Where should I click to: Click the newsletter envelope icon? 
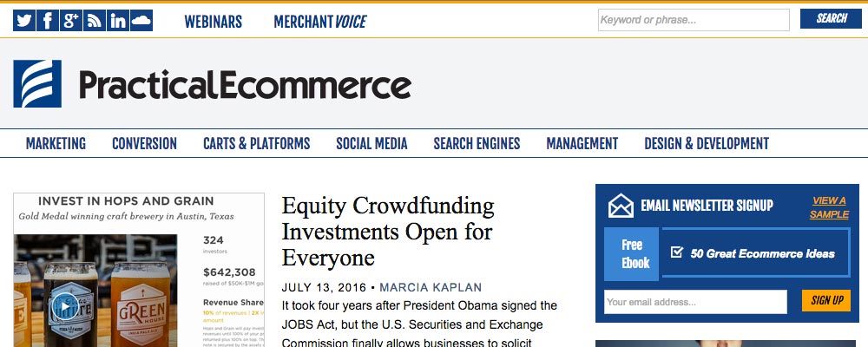[x=621, y=206]
